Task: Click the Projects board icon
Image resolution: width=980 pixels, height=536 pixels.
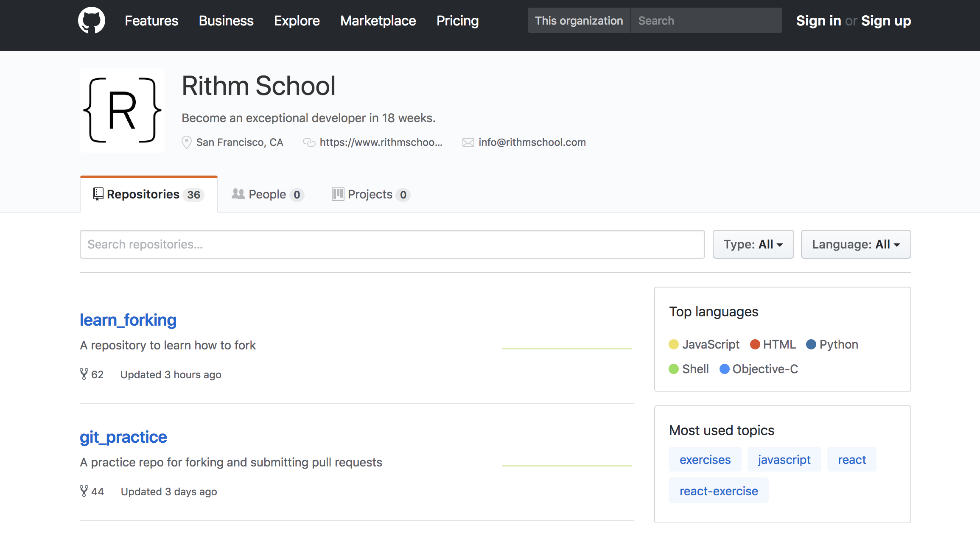Action: tap(338, 194)
